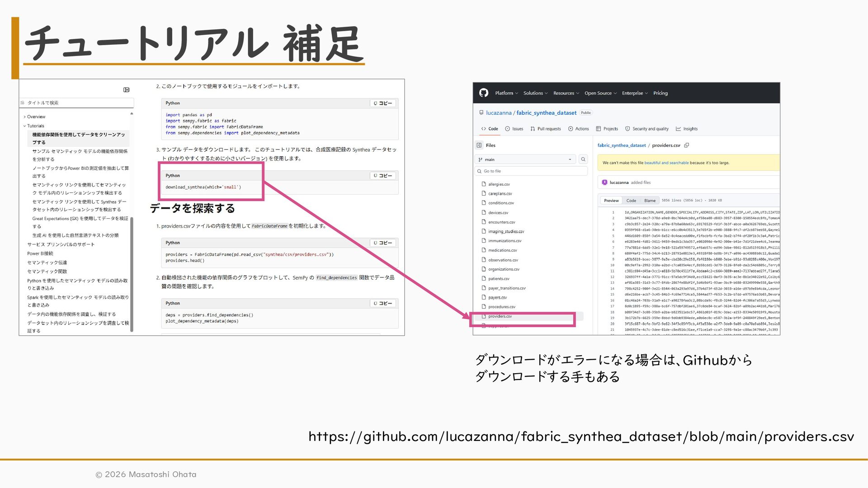Copy path icon beside providers.csv
The image size is (868, 488).
tap(687, 145)
